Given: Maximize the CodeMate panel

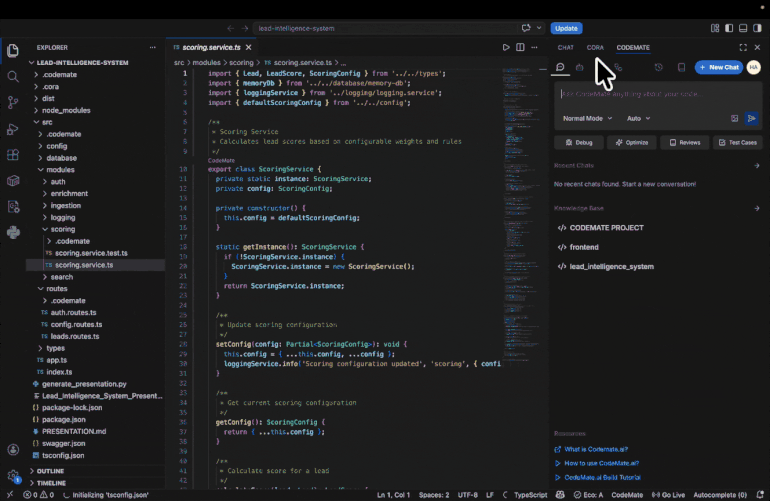Looking at the screenshot, I should pos(743,48).
